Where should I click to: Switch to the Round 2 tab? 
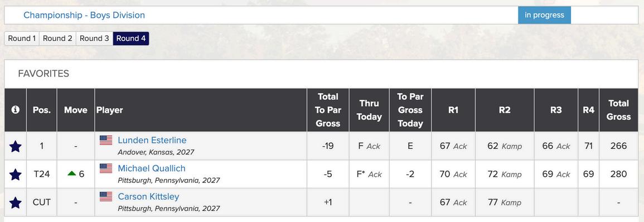(x=57, y=38)
